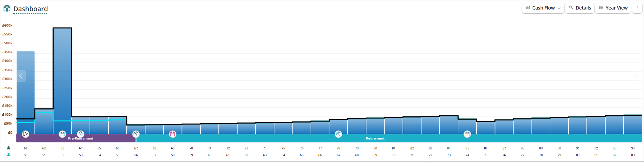Click the pink calendar event icon at age 69
The height and width of the screenshot is (163, 644).
tap(173, 134)
